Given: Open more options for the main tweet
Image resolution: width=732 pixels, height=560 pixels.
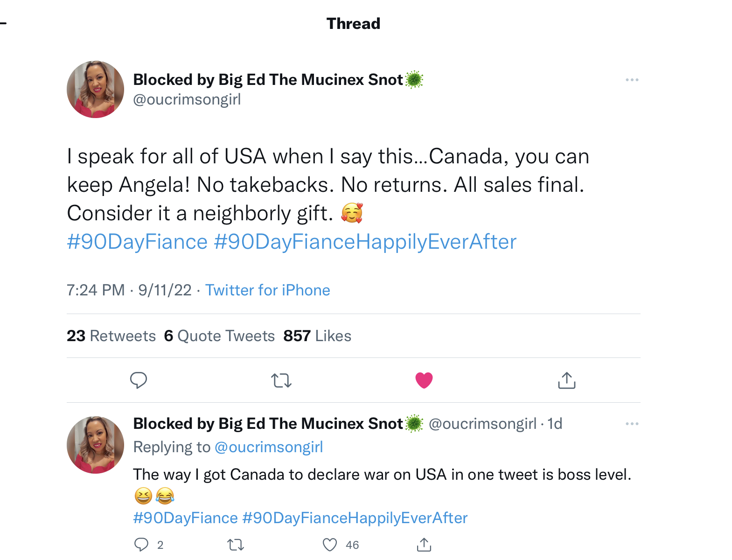Looking at the screenshot, I should click(x=632, y=80).
